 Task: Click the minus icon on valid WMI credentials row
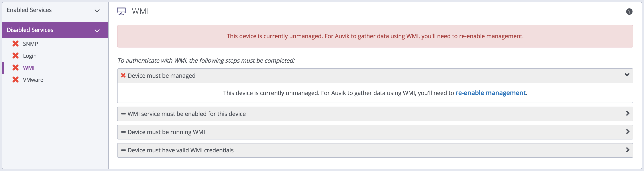pos(123,150)
